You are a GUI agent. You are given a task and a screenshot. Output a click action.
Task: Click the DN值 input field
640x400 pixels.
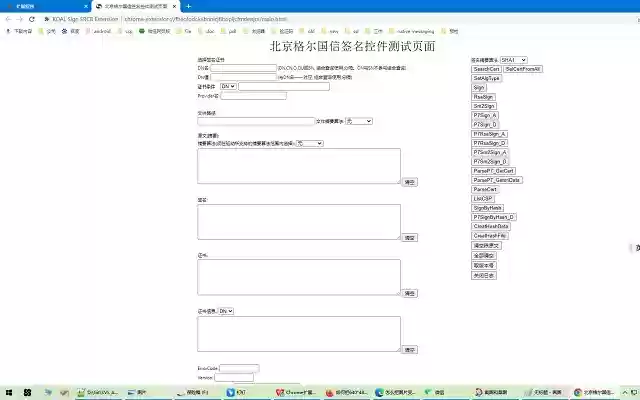tap(244, 77)
